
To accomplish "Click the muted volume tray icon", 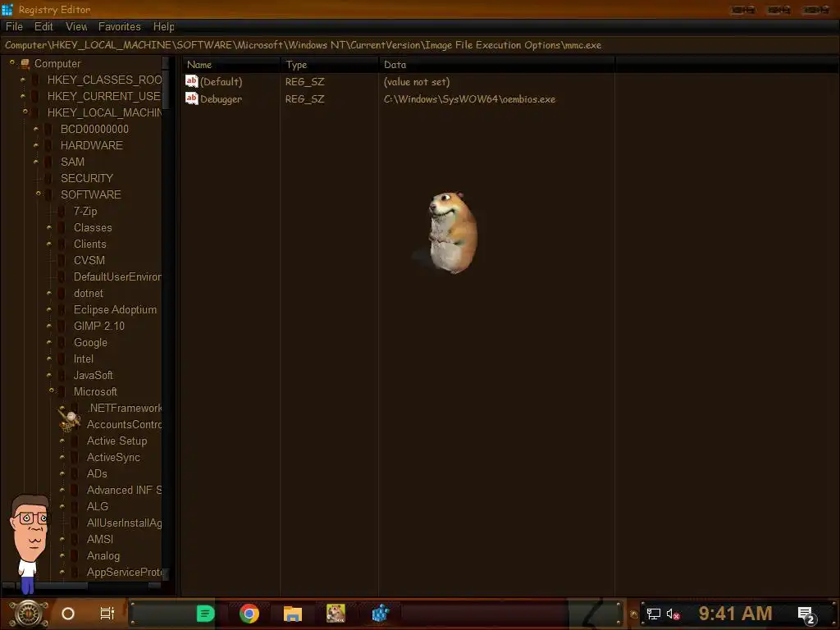I will [673, 614].
